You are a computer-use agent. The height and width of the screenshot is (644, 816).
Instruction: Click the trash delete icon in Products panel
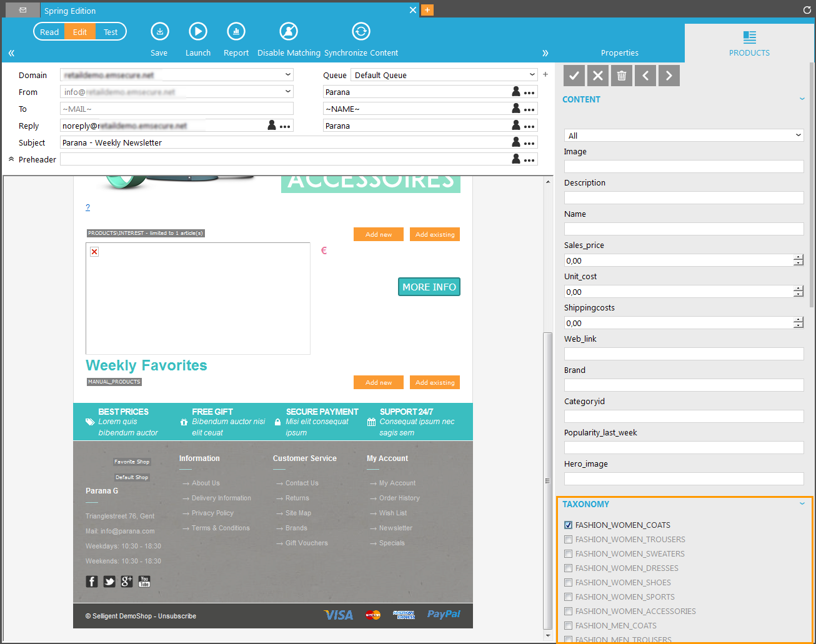pyautogui.click(x=622, y=76)
